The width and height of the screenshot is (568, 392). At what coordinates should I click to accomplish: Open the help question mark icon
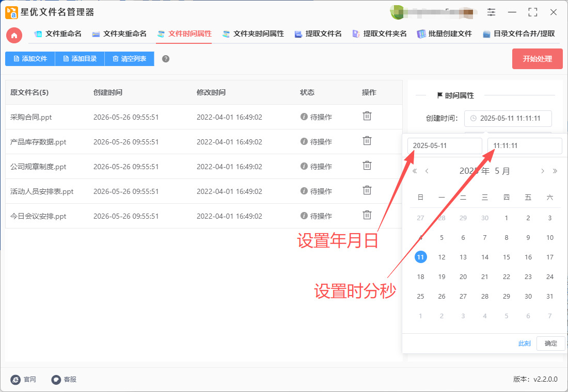pyautogui.click(x=166, y=59)
